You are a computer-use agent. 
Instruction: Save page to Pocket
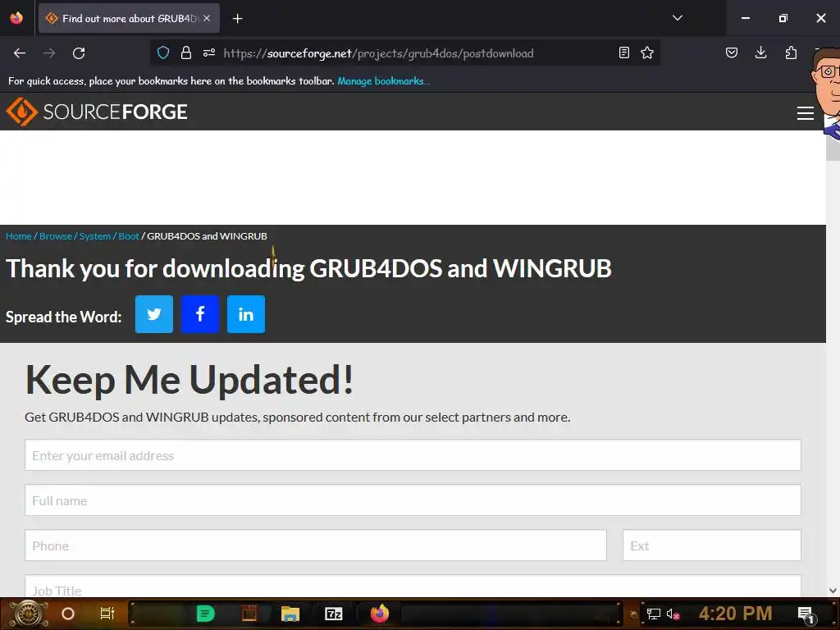(x=732, y=52)
